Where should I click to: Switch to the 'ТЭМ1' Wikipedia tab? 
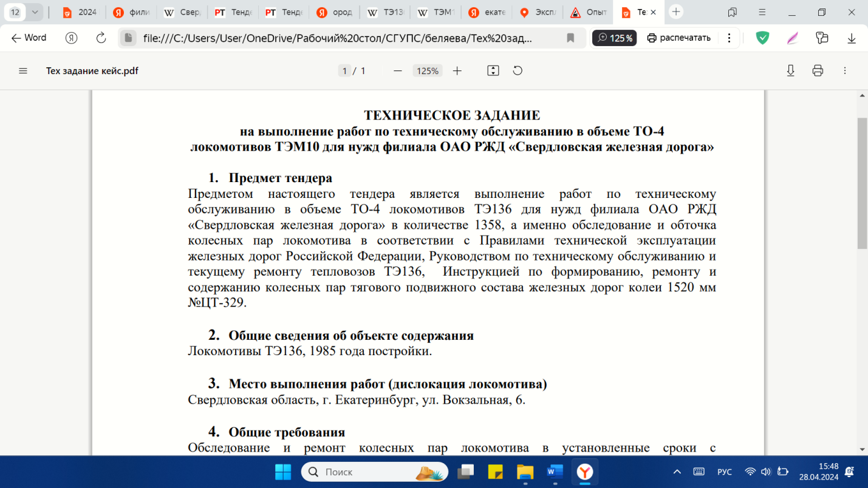[x=436, y=12]
